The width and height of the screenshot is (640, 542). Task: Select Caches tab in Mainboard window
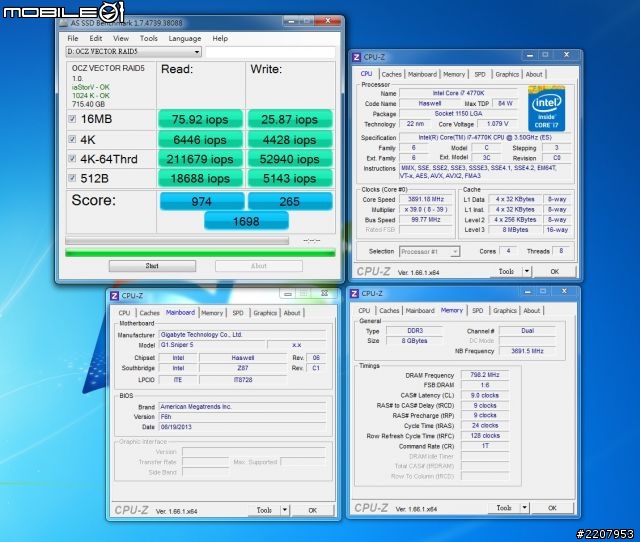point(149,313)
